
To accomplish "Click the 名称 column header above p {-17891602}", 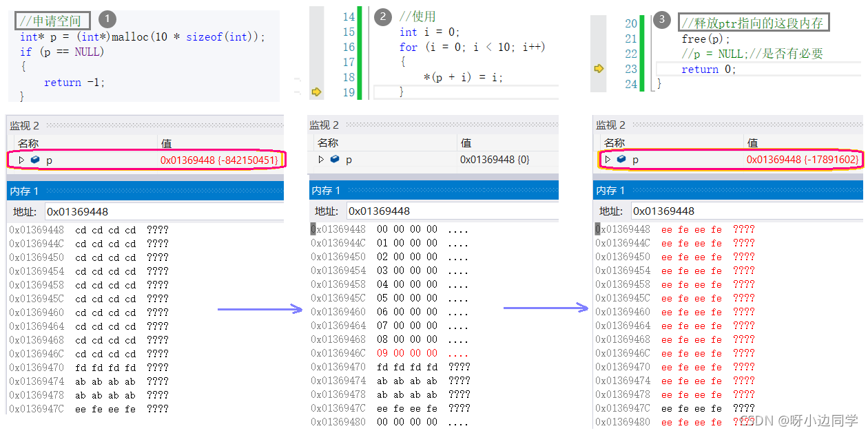I will click(x=614, y=143).
